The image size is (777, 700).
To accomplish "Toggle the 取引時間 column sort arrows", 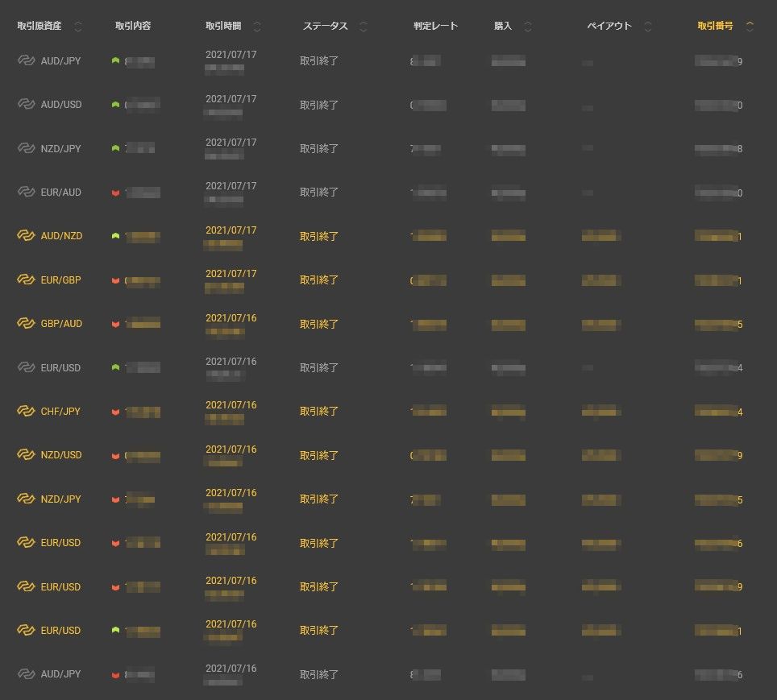I will 257,27.
